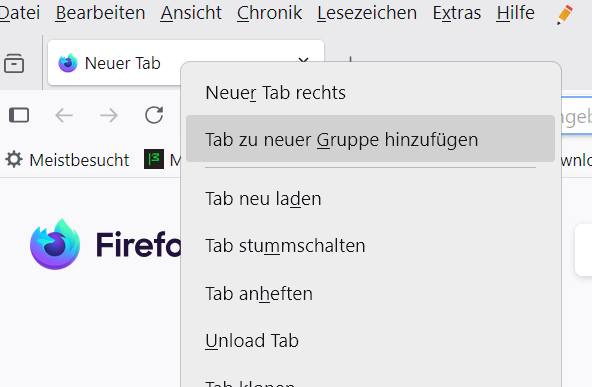Open the Datei menu
592x387 pixels.
coord(20,13)
